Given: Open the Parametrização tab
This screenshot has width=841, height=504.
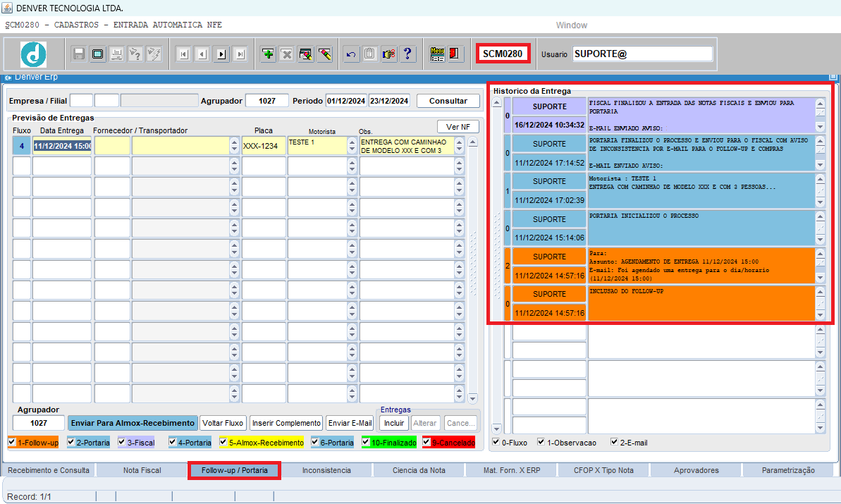Looking at the screenshot, I should (788, 470).
